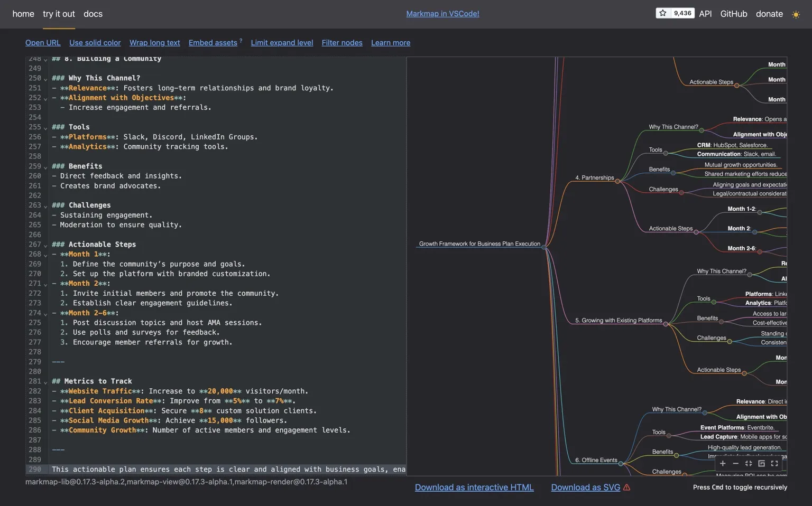Collapse the 'Metrics to Track' section fold arrow
Screen dimensions: 812x506
[x=45, y=382]
